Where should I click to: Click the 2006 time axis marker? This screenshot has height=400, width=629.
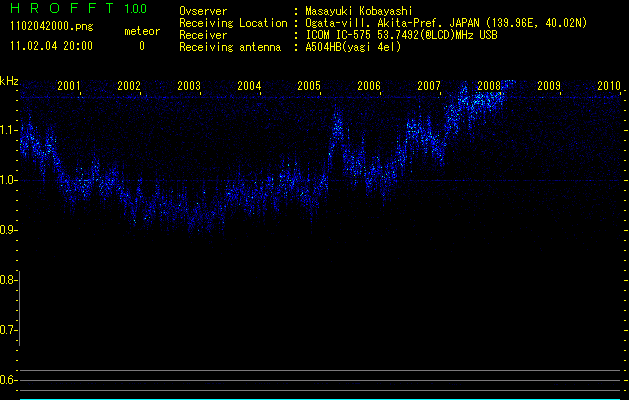coord(369,85)
